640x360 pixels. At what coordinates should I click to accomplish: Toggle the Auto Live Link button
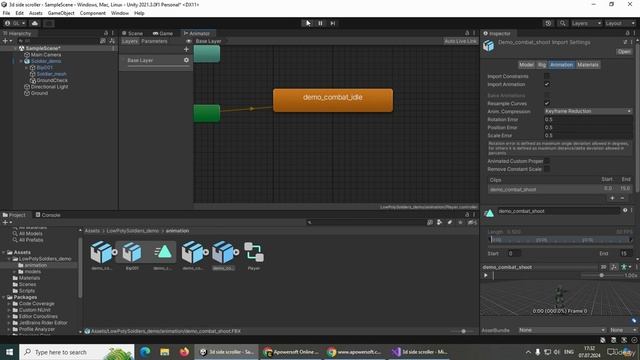tap(460, 41)
